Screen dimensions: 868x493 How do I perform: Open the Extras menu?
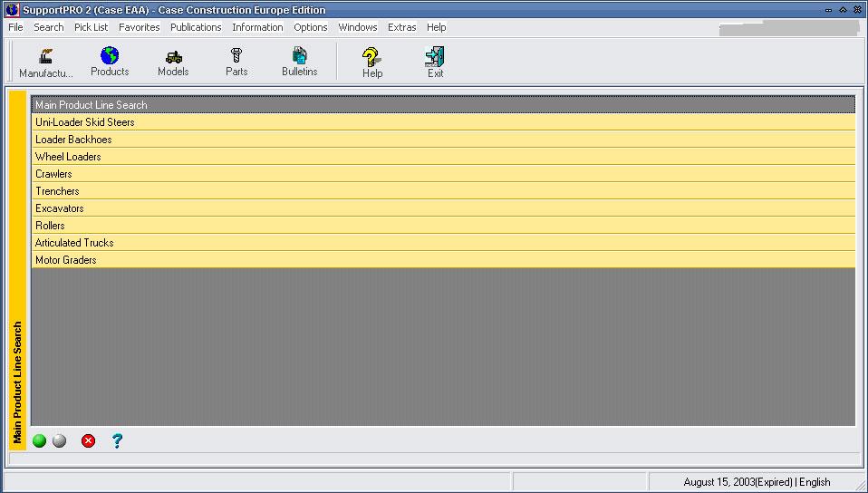[402, 27]
